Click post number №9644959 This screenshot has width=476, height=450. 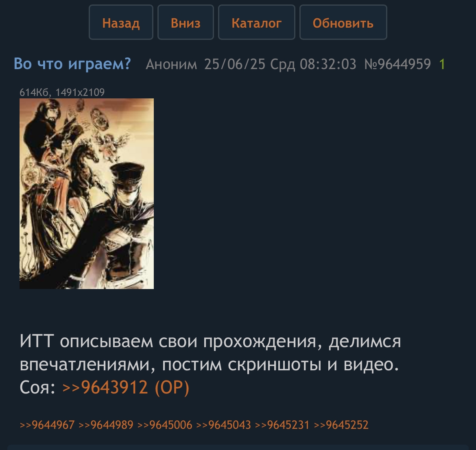397,64
